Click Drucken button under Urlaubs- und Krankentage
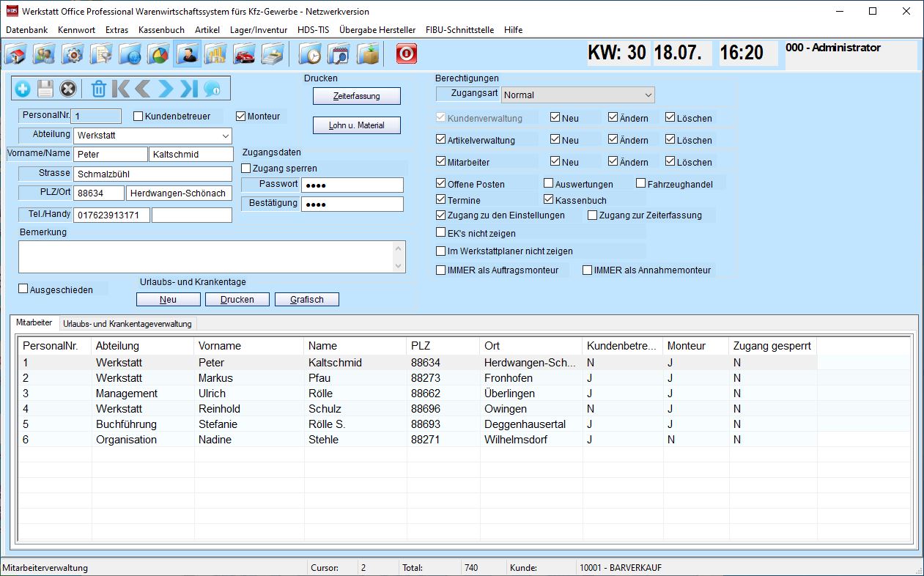The width and height of the screenshot is (924, 576). click(x=237, y=299)
